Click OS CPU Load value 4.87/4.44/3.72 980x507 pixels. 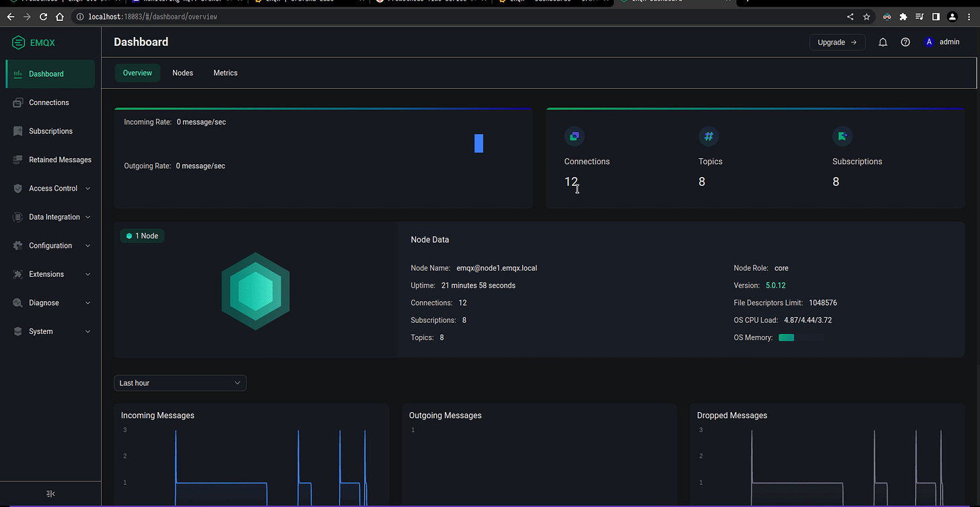(808, 320)
